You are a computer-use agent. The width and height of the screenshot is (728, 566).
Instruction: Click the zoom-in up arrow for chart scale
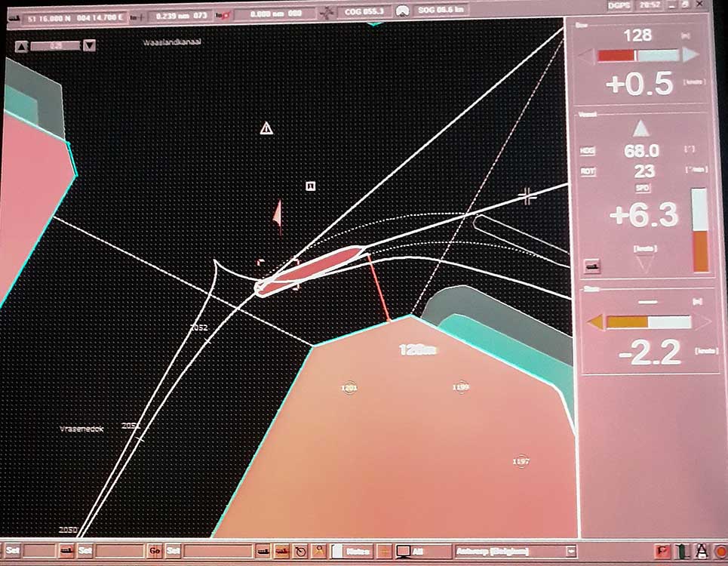(x=20, y=46)
